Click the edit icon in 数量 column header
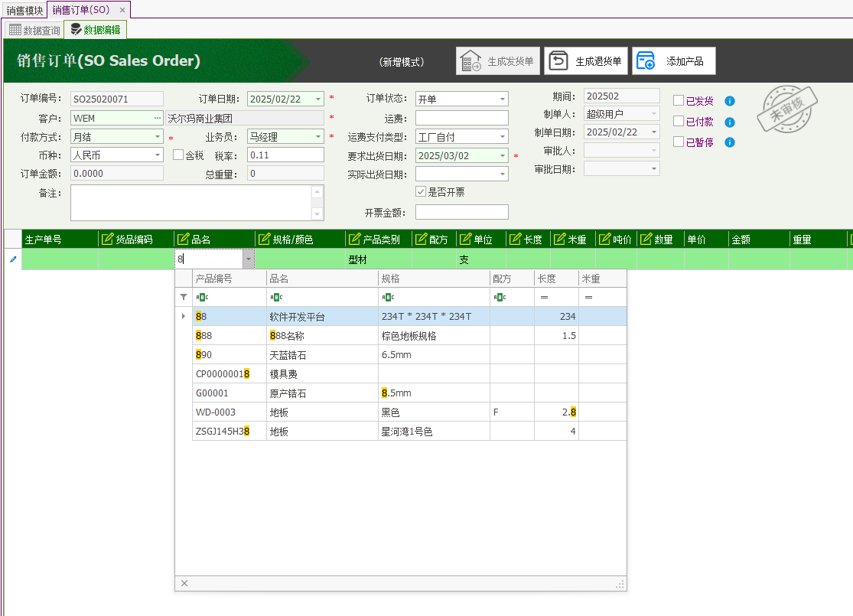Image resolution: width=853 pixels, height=616 pixels. tap(646, 239)
